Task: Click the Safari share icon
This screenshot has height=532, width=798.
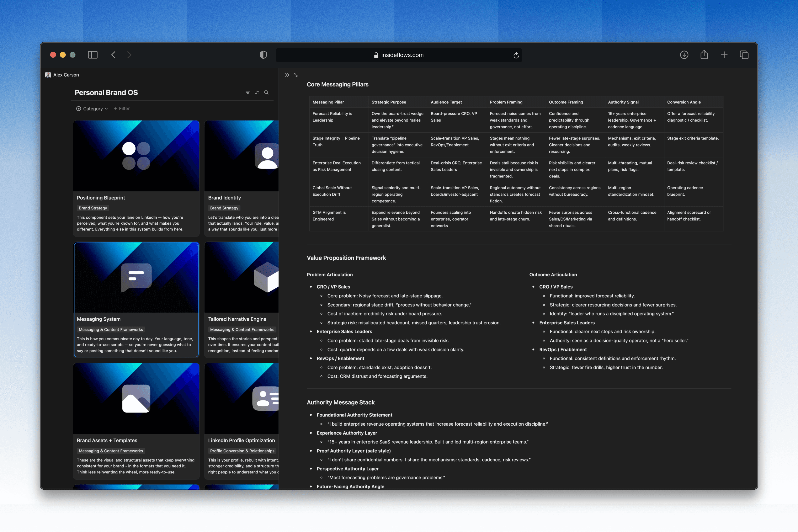Action: point(704,55)
